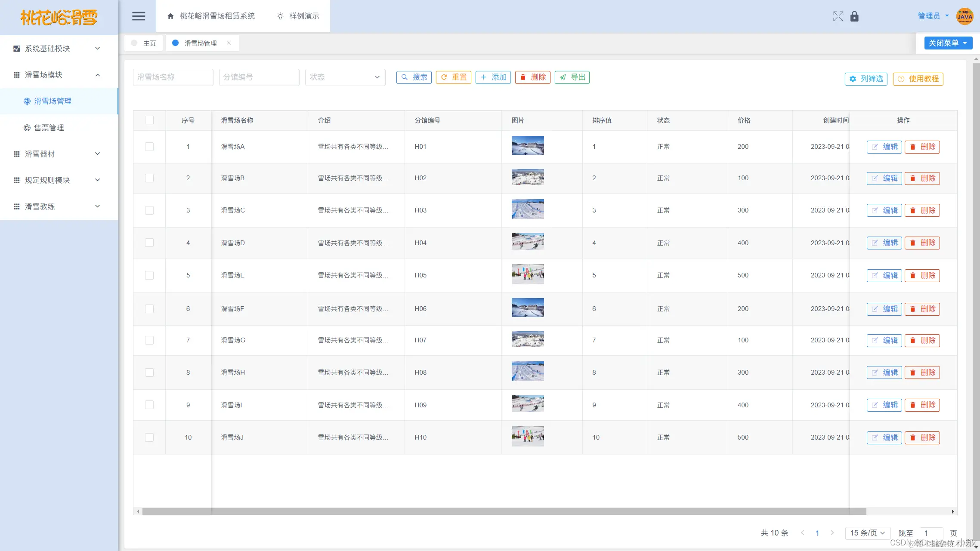Image resolution: width=980 pixels, height=551 pixels.
Task: Switch to the 主页 tab
Action: coord(144,43)
